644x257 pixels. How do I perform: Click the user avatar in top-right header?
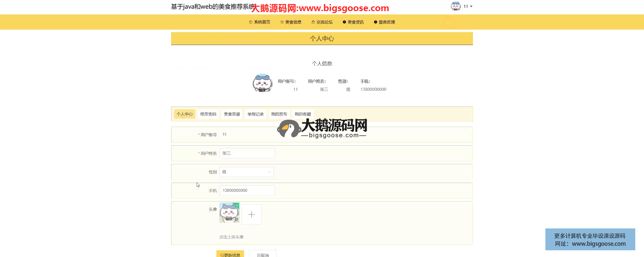point(455,6)
